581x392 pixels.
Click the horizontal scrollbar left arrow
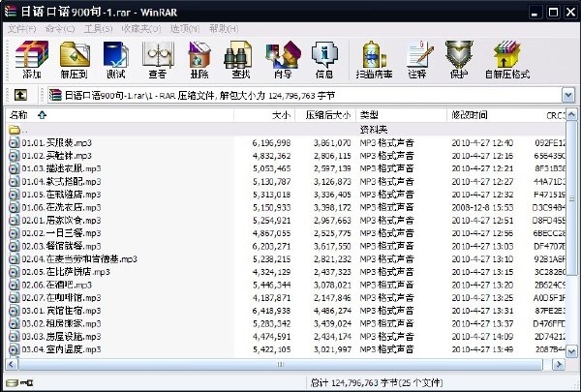[12, 364]
